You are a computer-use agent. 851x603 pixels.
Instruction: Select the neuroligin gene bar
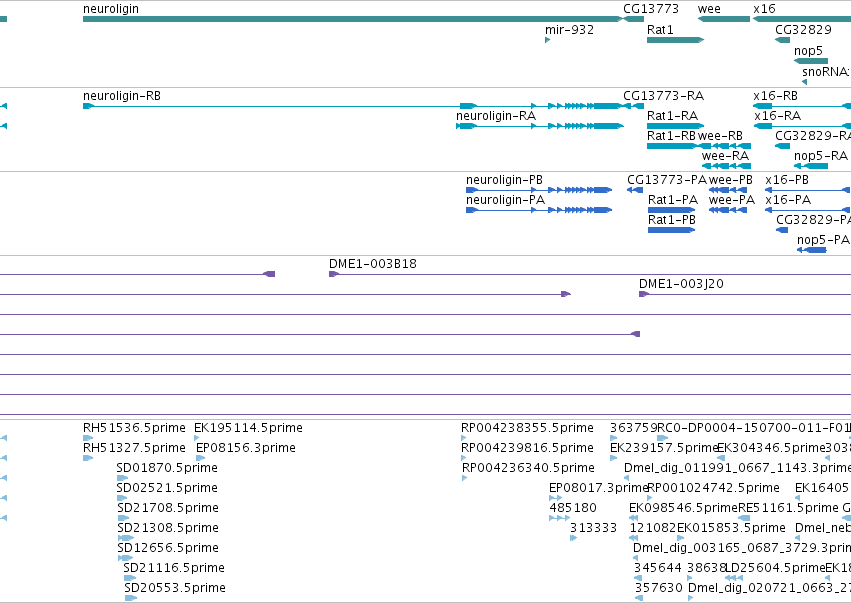tap(353, 19)
